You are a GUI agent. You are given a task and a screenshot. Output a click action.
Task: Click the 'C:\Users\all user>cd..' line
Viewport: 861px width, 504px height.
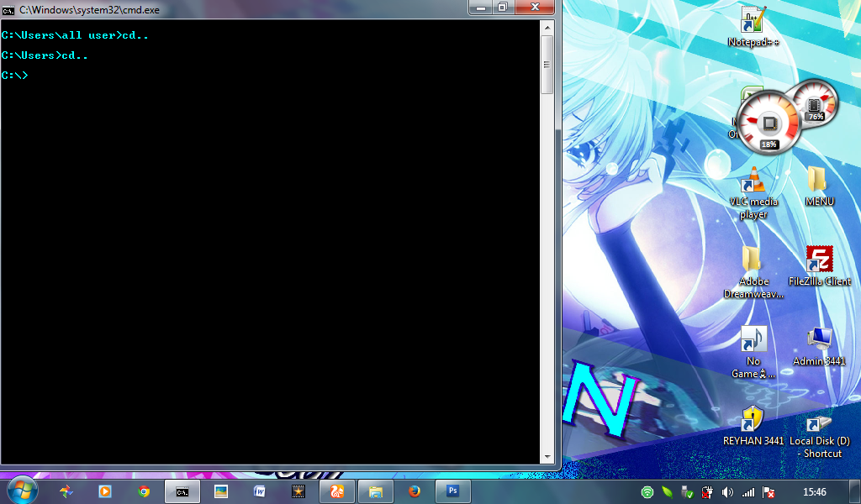click(75, 35)
